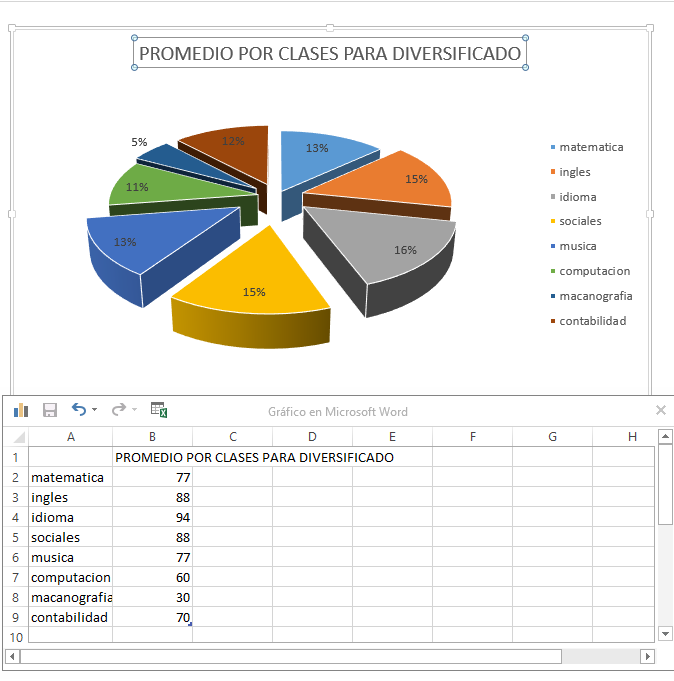Click the cell with value 94
This screenshot has width=674, height=681.
point(152,517)
